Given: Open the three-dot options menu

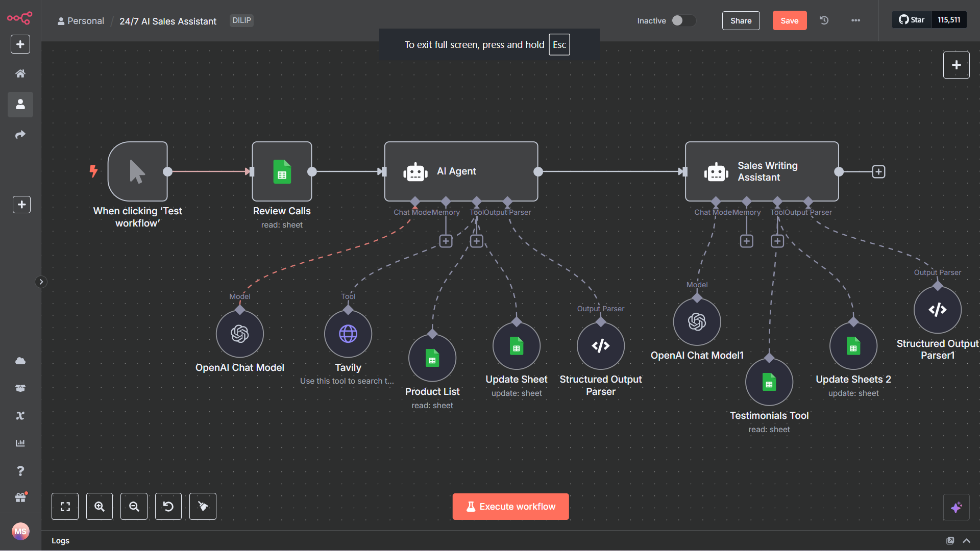Looking at the screenshot, I should [x=855, y=20].
